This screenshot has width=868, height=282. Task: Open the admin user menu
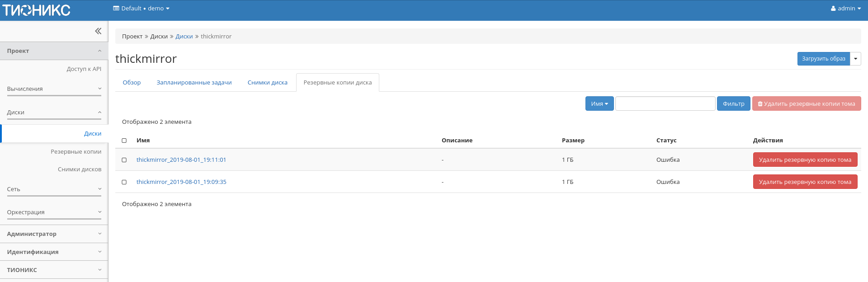[x=845, y=9]
